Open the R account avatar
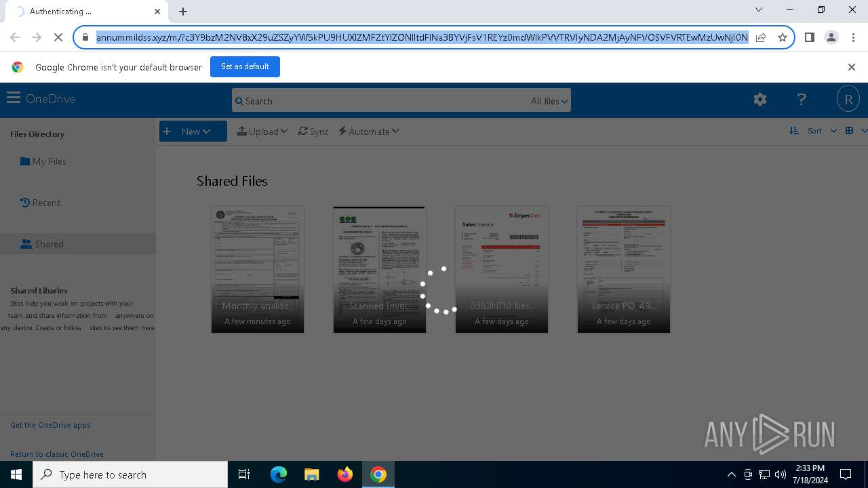 pyautogui.click(x=848, y=99)
